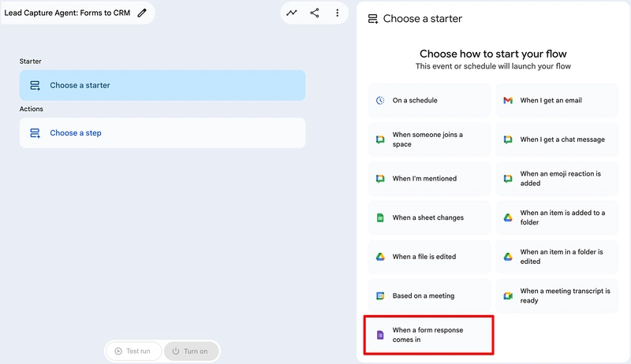Select When a file is edited
Screen dimensions: 631x364
point(428,257)
